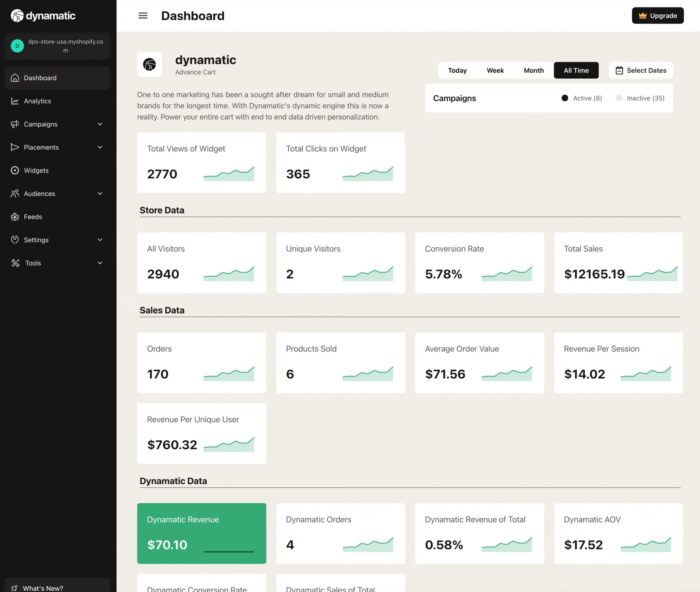Click the store avatar letter D

point(17,46)
